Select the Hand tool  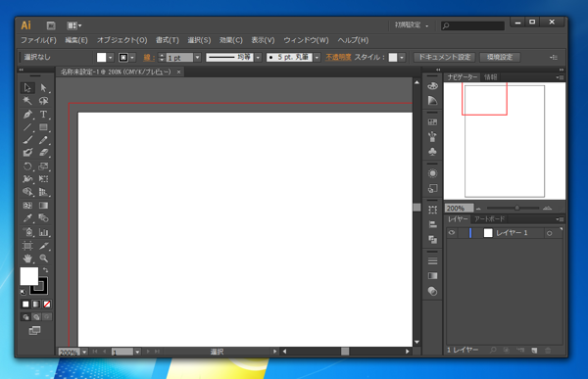point(27,259)
